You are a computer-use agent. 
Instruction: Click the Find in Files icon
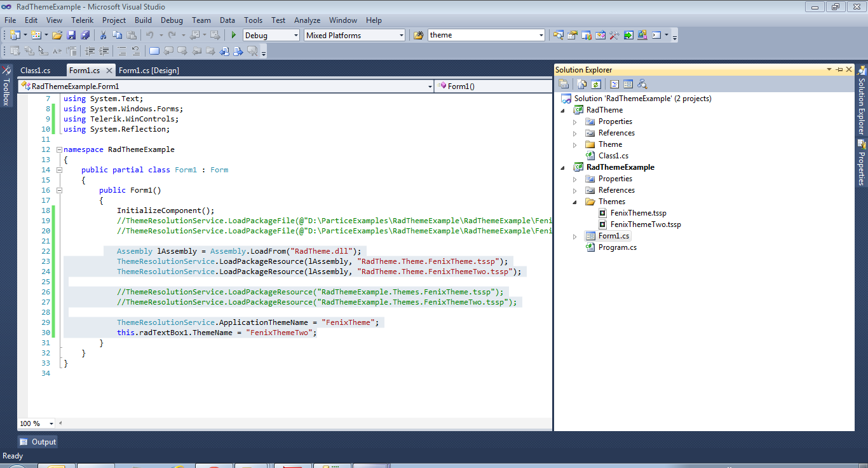(418, 36)
